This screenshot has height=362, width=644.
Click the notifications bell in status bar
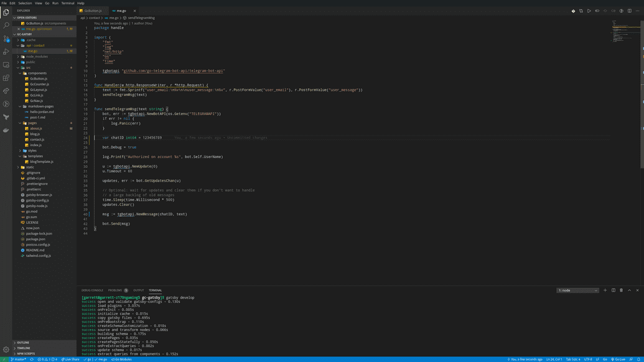click(638, 359)
